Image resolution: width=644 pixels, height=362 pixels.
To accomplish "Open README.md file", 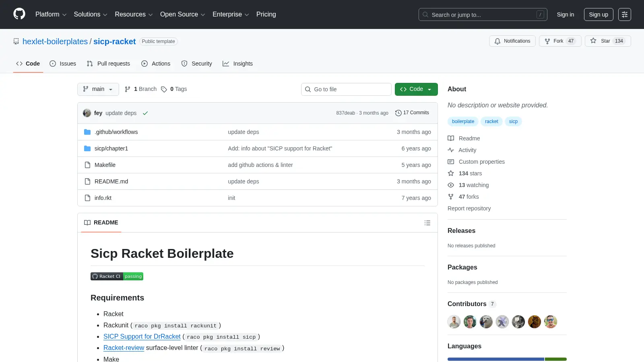I will [x=111, y=181].
